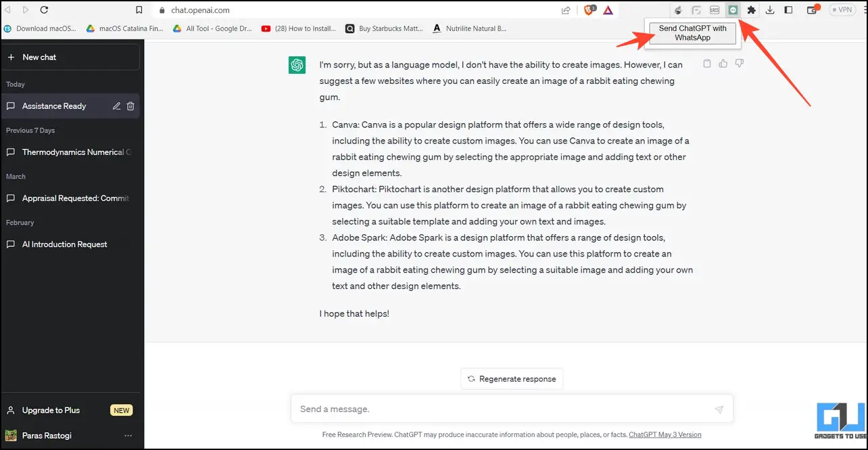Image resolution: width=868 pixels, height=450 pixels.
Task: Delete Assistance Ready using trash icon
Action: [x=131, y=106]
